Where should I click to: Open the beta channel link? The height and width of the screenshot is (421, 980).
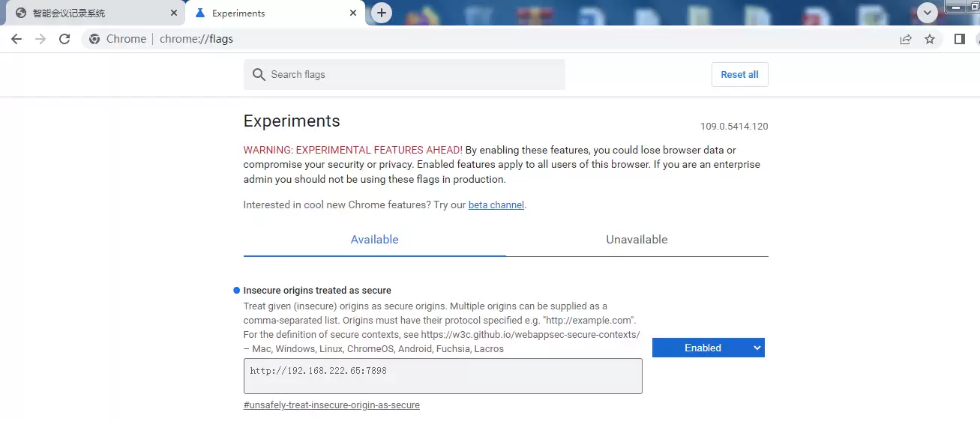pos(496,205)
